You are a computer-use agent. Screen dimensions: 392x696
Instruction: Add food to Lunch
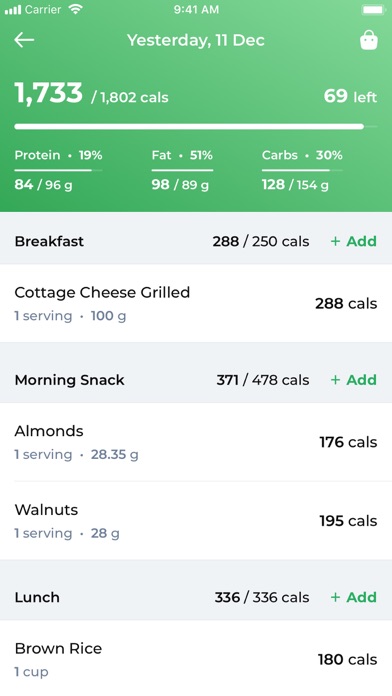[x=353, y=597]
